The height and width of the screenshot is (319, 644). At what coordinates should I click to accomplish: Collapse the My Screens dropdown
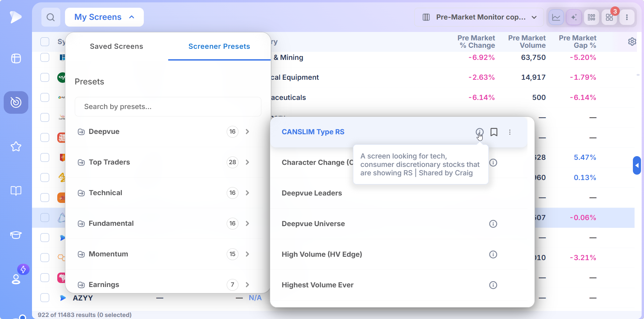pos(104,17)
